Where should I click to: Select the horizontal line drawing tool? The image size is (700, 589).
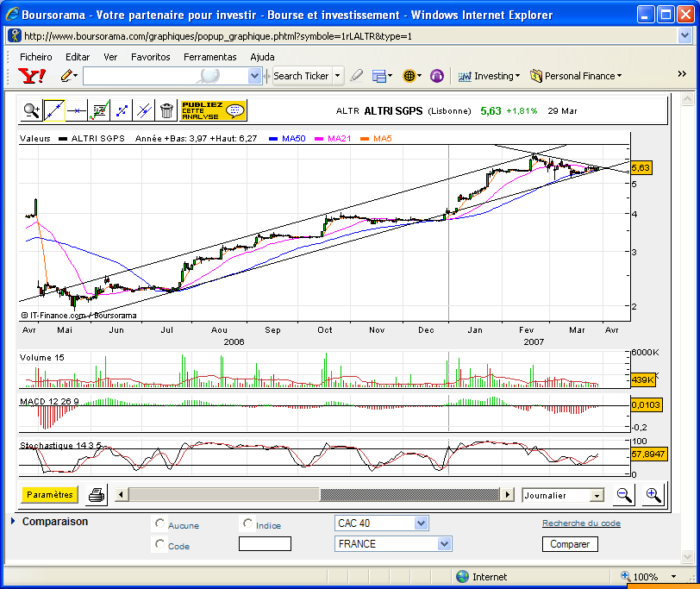point(77,110)
